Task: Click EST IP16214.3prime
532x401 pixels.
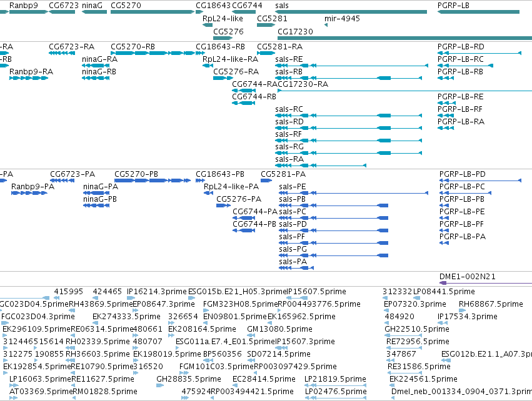Action: coord(131,298)
